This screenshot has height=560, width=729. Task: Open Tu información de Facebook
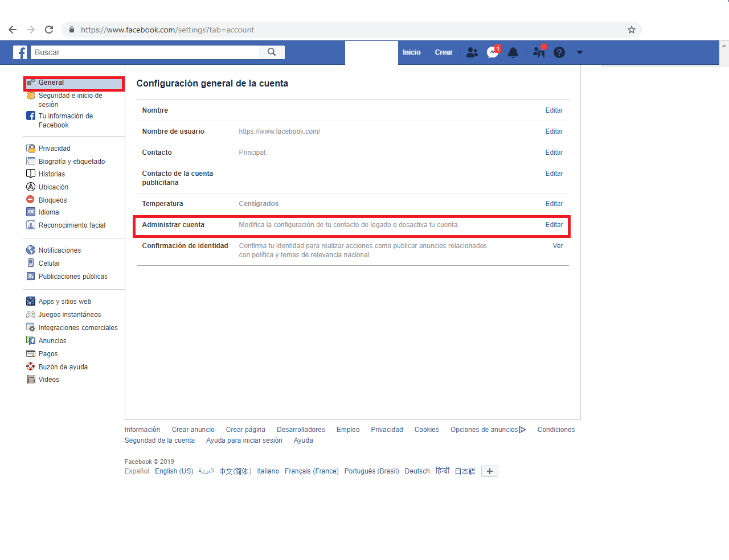(x=65, y=121)
